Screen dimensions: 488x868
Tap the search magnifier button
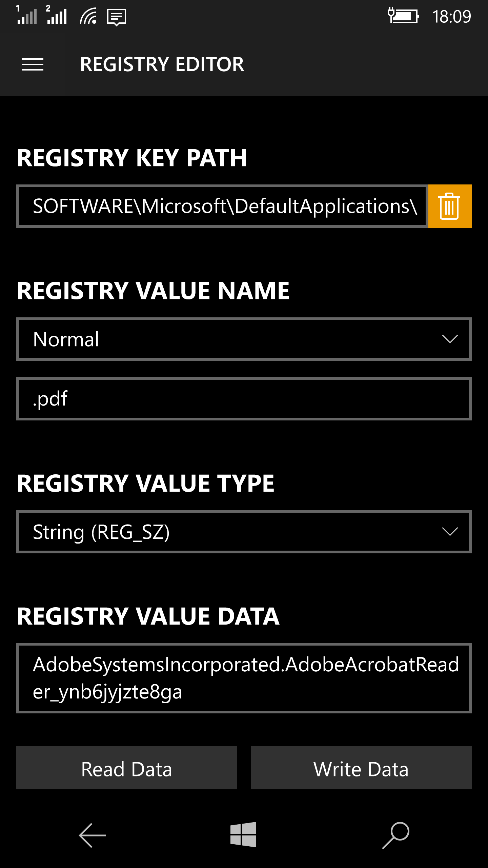[396, 835]
